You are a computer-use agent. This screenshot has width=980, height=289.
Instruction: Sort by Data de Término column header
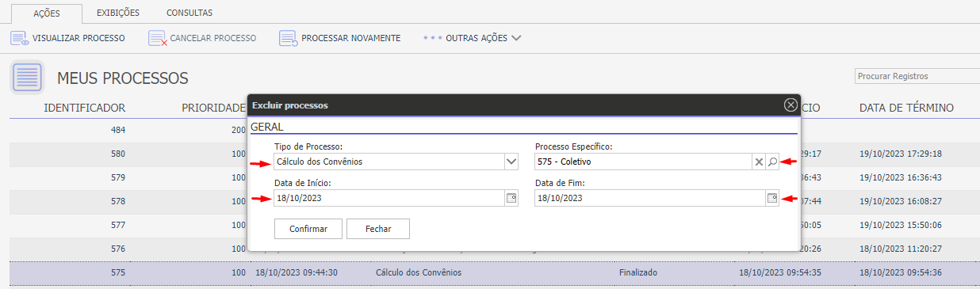[x=906, y=108]
